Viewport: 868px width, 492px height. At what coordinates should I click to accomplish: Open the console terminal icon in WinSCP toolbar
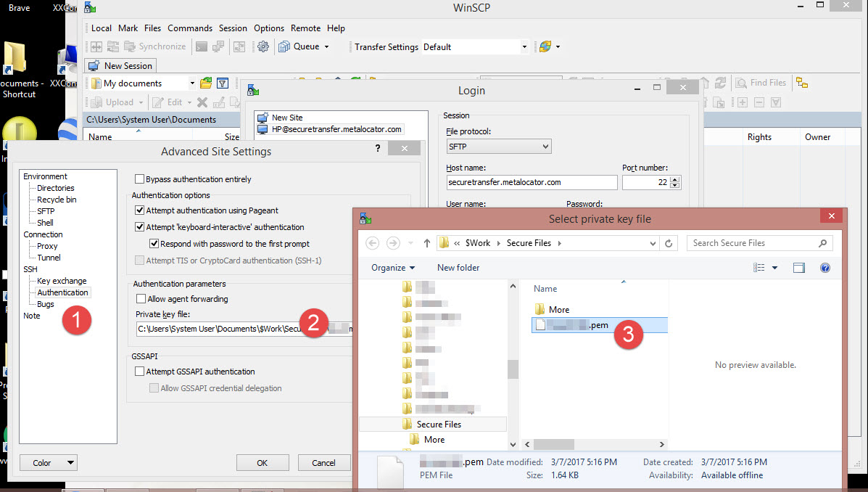(x=202, y=46)
